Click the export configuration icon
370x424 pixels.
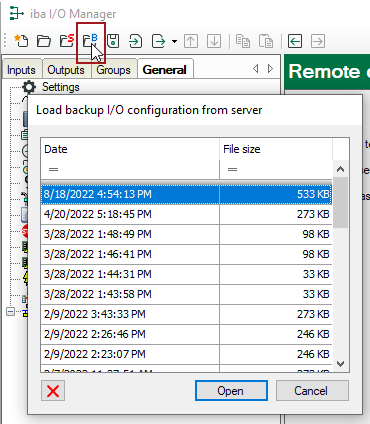159,41
